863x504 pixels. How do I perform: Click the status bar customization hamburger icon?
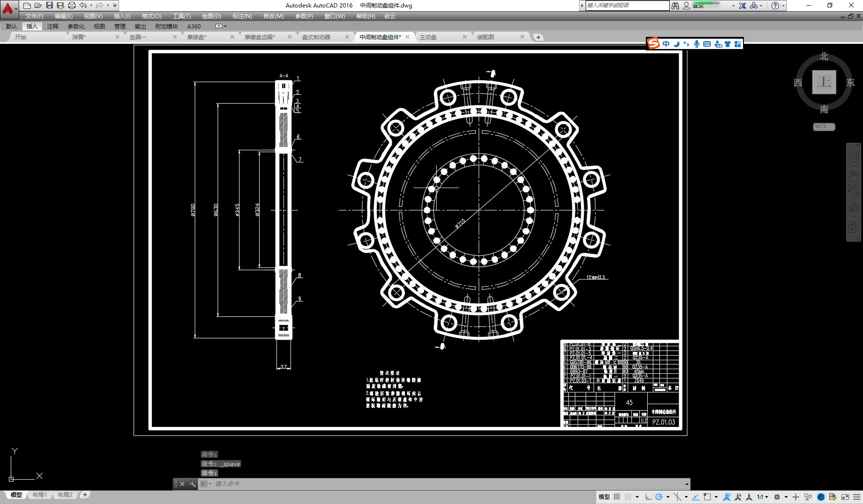(x=856, y=497)
